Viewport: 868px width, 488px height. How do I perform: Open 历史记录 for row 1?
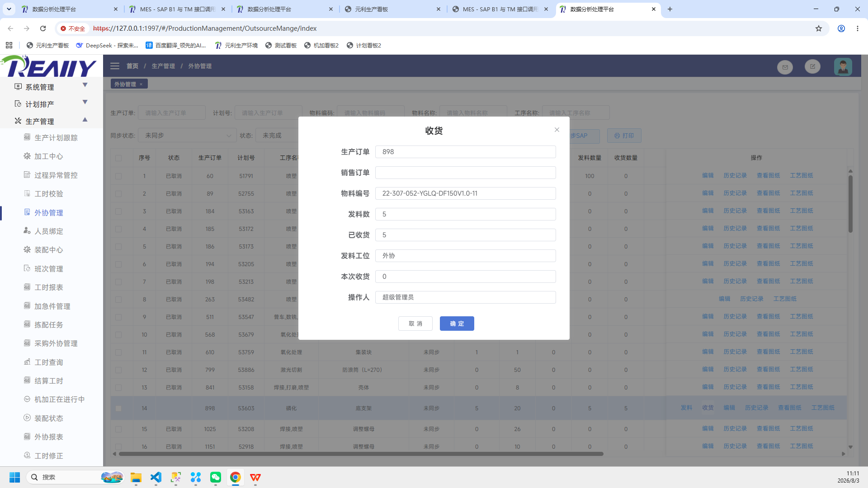click(x=735, y=175)
